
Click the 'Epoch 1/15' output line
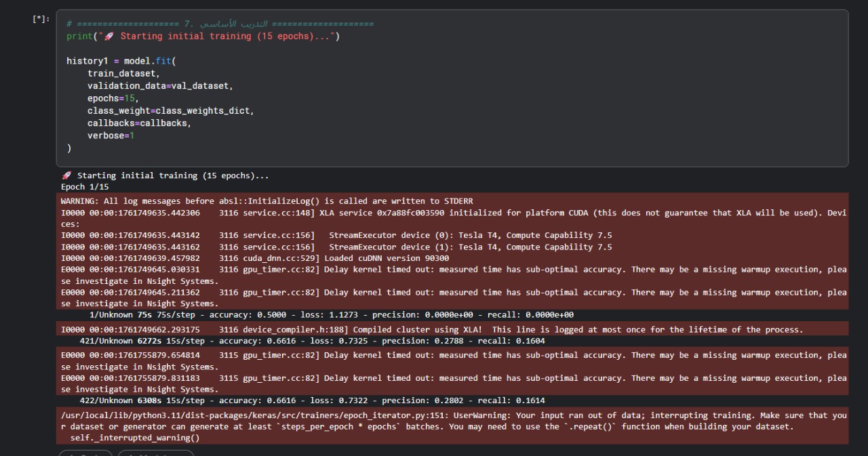[x=85, y=187]
